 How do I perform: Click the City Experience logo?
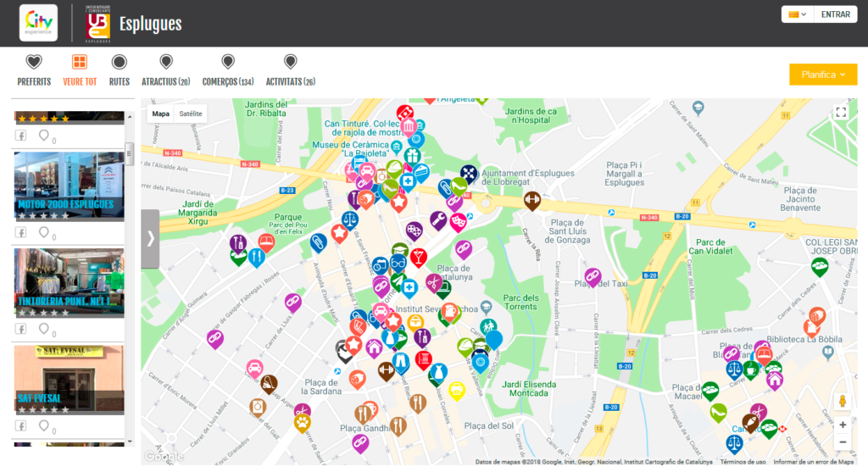pyautogui.click(x=38, y=23)
